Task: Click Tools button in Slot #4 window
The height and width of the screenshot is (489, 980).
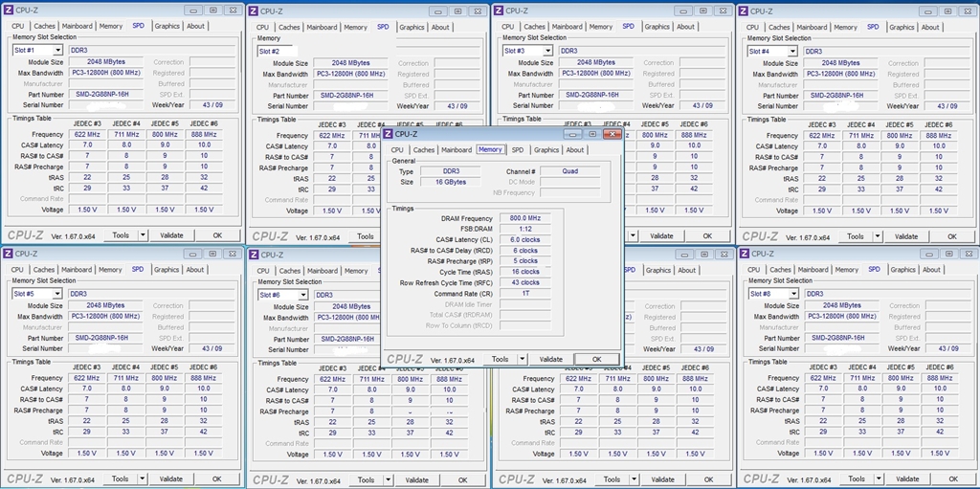Action: click(856, 236)
